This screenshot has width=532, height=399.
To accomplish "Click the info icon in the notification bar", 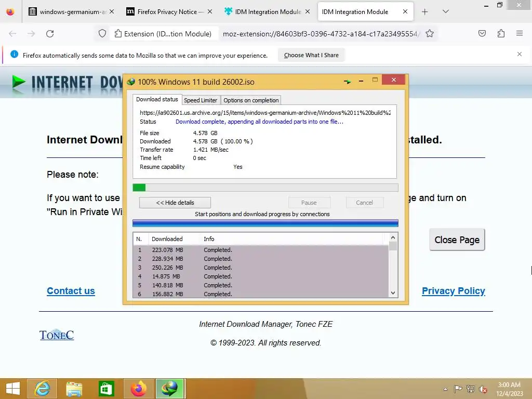I will [14, 54].
